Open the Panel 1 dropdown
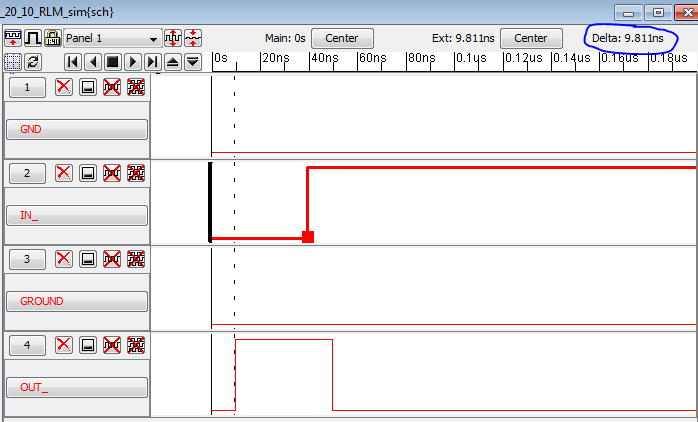Screen dimensions: 698x422 (x=113, y=39)
